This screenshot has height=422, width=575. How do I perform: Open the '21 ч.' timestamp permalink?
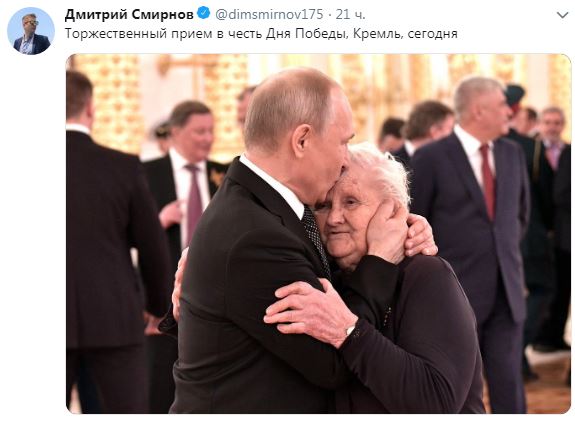(351, 15)
